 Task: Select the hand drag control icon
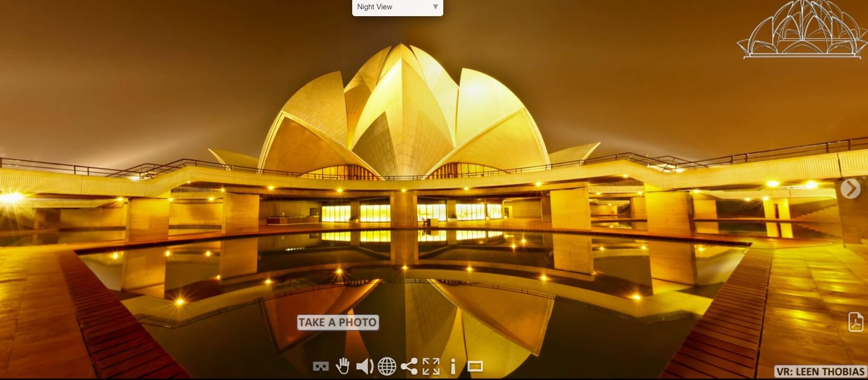point(342,366)
